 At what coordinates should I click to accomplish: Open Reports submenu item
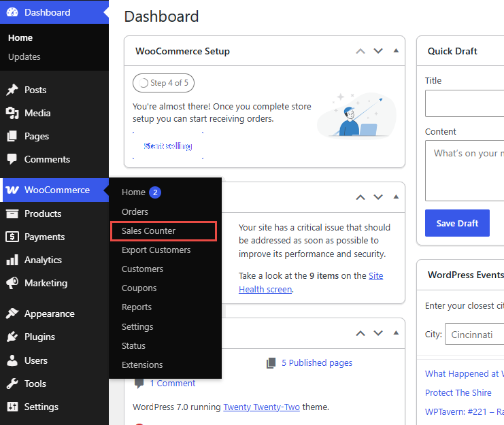(136, 307)
